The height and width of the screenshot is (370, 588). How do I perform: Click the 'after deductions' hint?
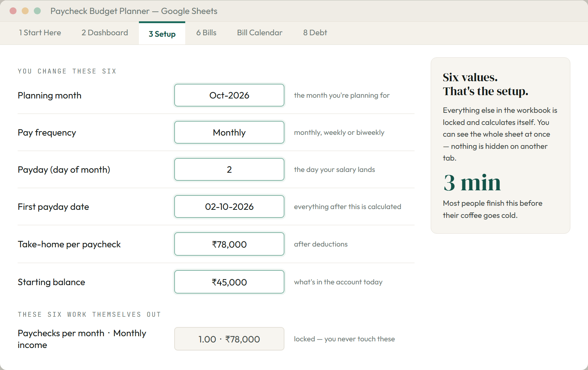pos(321,244)
